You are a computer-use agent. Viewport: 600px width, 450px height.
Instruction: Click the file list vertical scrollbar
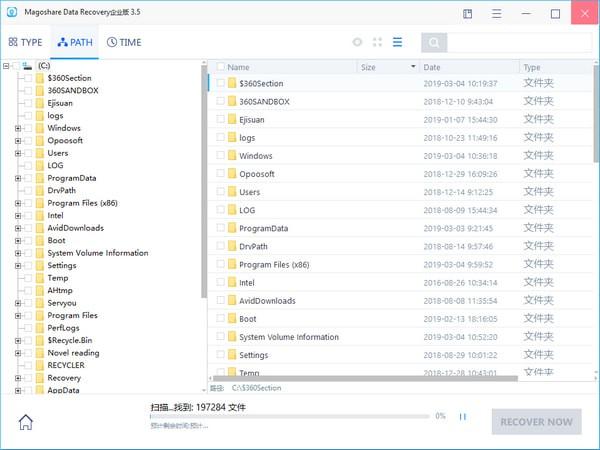pos(596,113)
